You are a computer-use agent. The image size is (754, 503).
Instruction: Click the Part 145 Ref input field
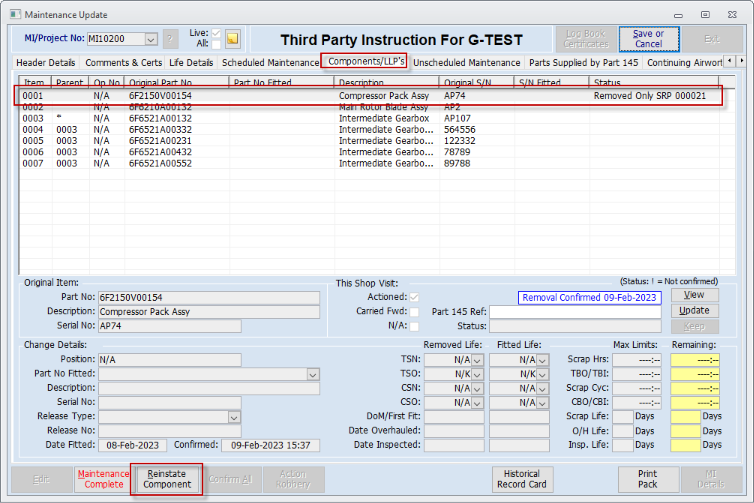click(575, 312)
